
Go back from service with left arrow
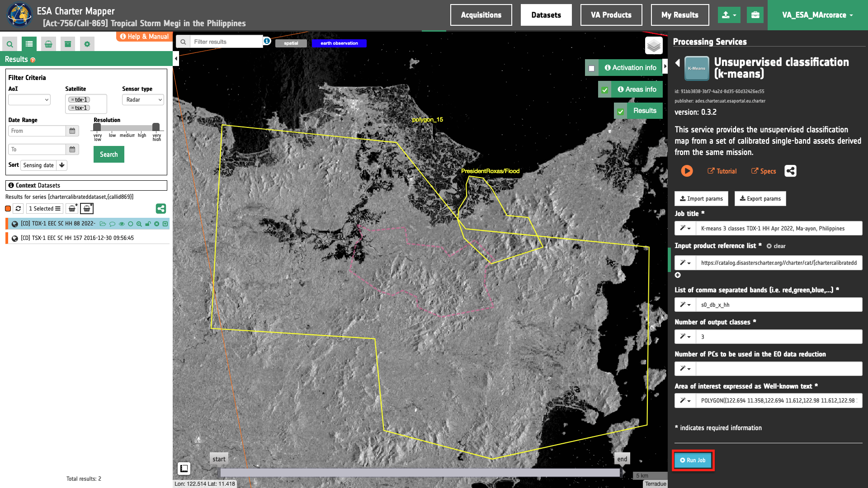(678, 63)
